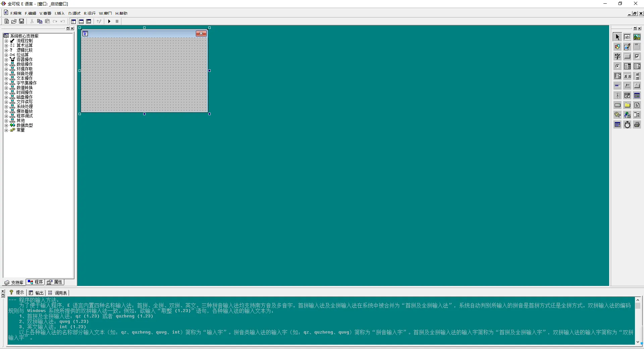Toggle the pointer selection tool
This screenshot has width=644, height=349.
(x=618, y=37)
